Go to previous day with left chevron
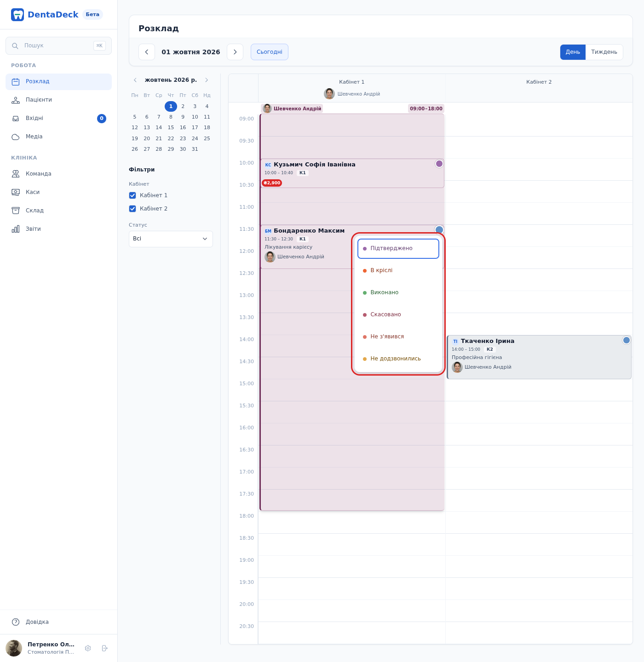The width and height of the screenshot is (644, 662). (x=147, y=52)
